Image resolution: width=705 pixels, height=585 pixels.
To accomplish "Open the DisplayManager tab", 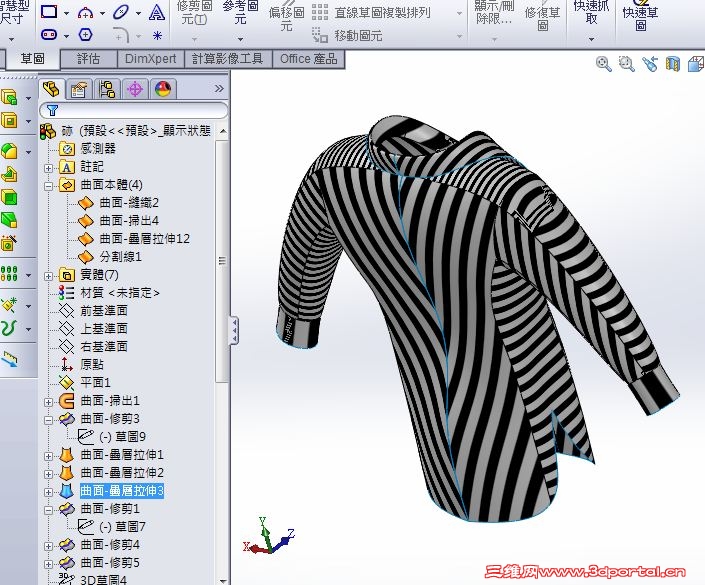I will tap(162, 89).
